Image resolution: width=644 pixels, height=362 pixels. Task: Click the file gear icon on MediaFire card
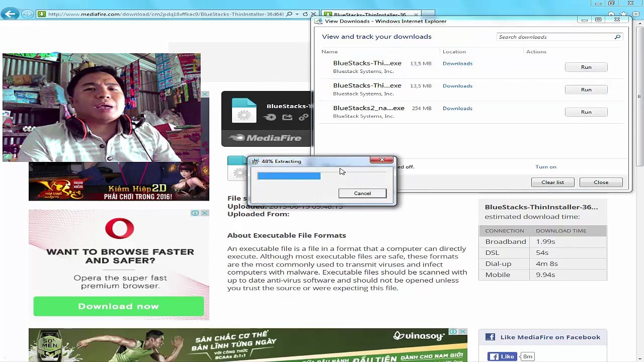[x=244, y=111]
